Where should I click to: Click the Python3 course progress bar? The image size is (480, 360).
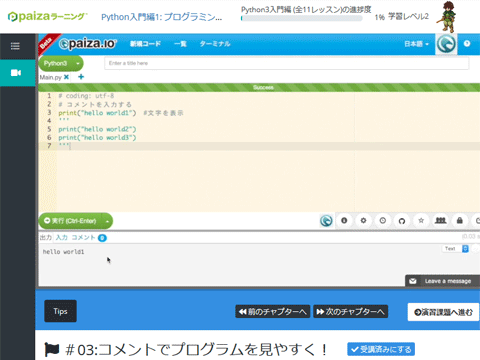pos(302,19)
